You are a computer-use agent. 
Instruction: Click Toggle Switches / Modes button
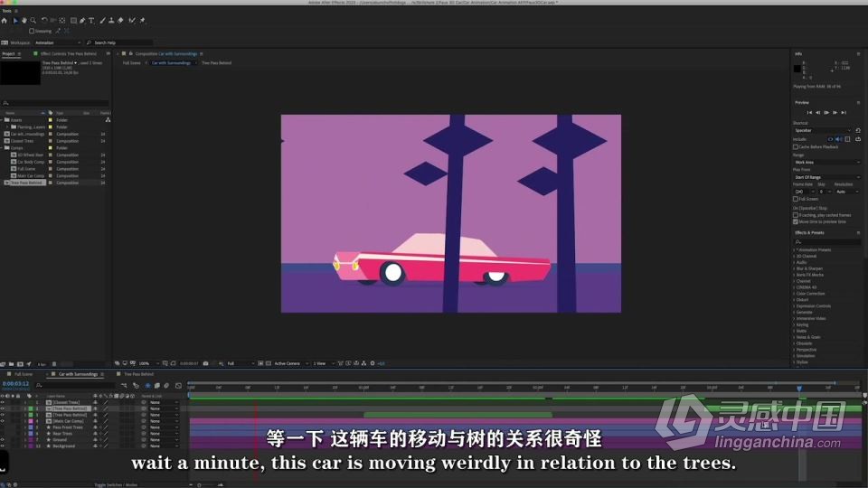point(116,484)
